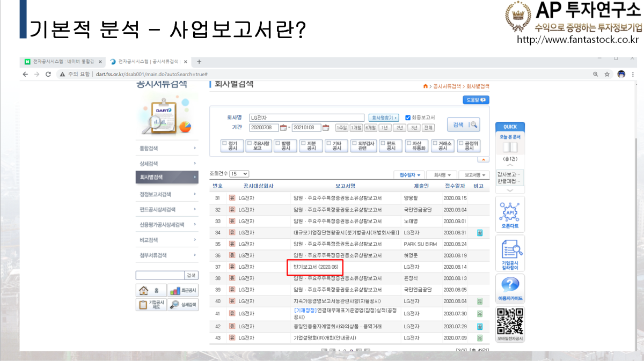
Task: Open the 이용자가이드 help icon
Action: [509, 289]
